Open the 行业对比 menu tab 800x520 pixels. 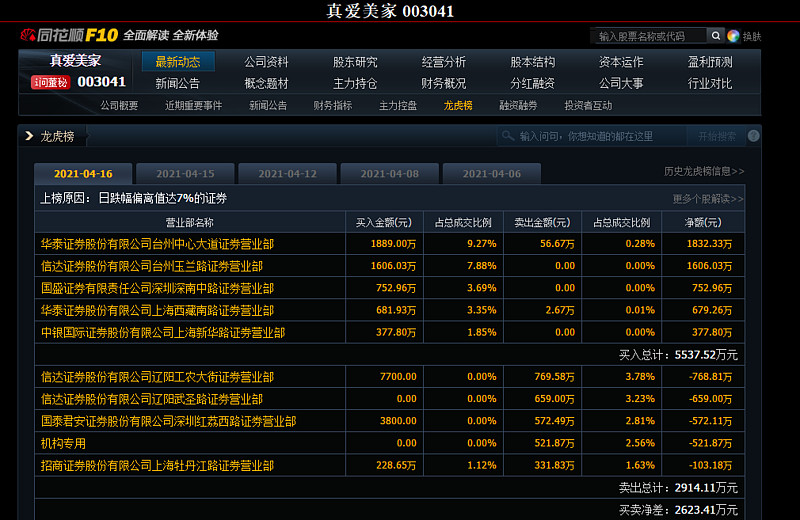pyautogui.click(x=710, y=83)
